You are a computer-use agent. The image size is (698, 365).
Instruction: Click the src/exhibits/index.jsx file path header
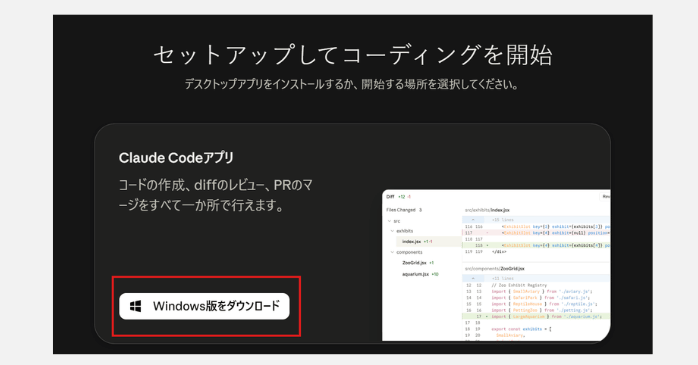click(x=487, y=210)
